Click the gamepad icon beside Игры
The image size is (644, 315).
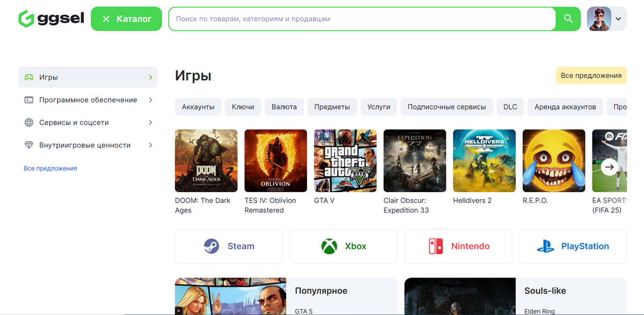[x=29, y=77]
